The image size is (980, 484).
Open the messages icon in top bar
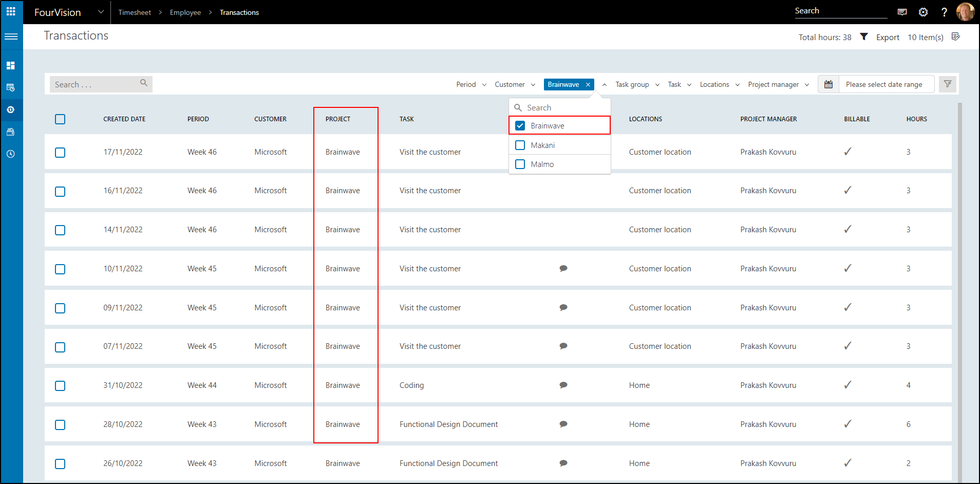(x=902, y=12)
